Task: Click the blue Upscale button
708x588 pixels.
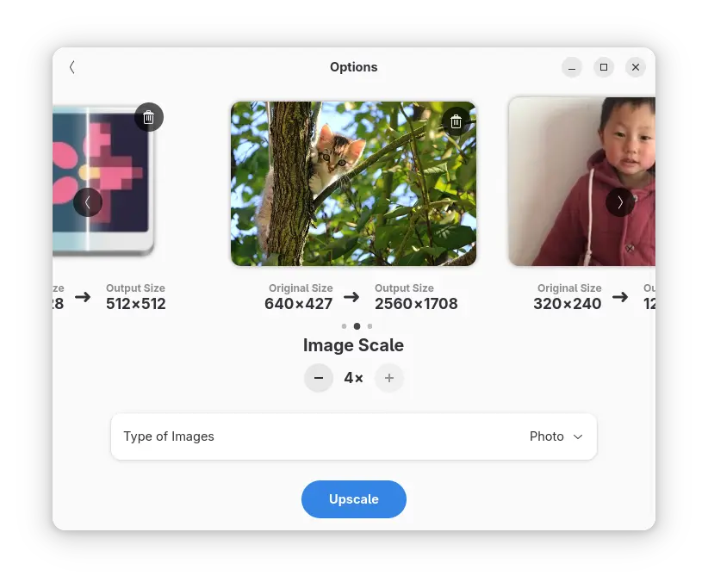Action: click(353, 499)
